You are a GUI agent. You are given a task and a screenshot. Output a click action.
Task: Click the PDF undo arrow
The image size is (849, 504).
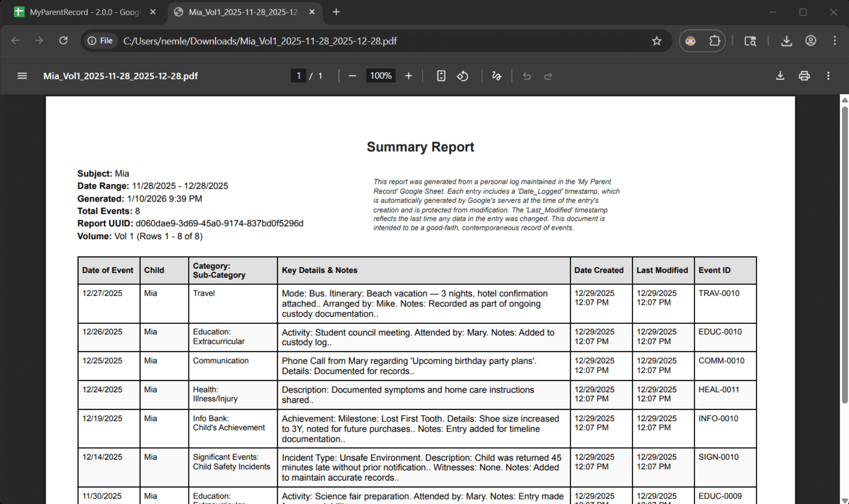527,76
